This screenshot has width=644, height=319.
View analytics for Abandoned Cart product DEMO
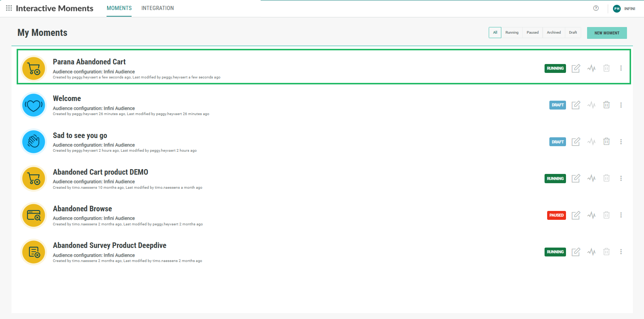tap(591, 178)
